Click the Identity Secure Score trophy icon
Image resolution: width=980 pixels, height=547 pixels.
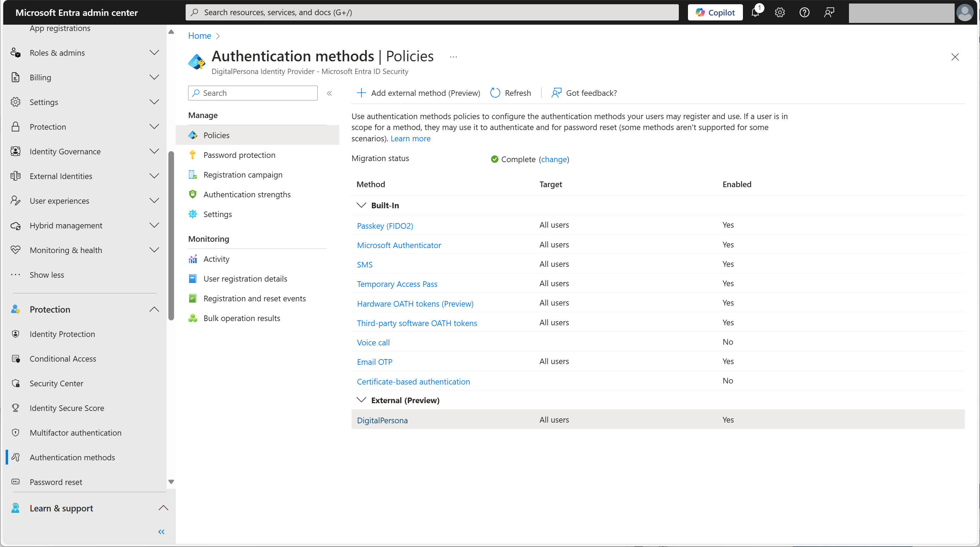click(15, 408)
